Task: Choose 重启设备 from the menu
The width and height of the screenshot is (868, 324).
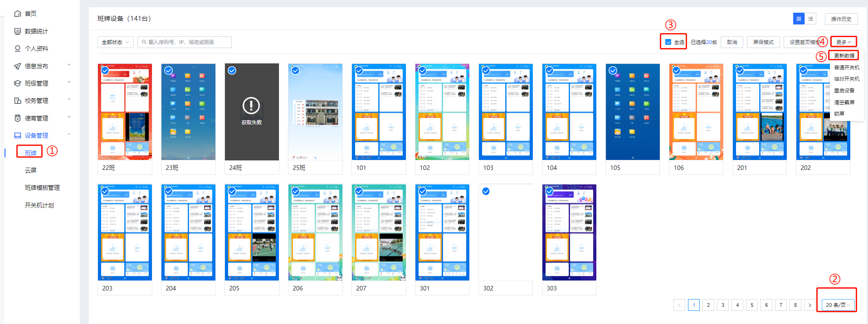Action: (x=844, y=91)
